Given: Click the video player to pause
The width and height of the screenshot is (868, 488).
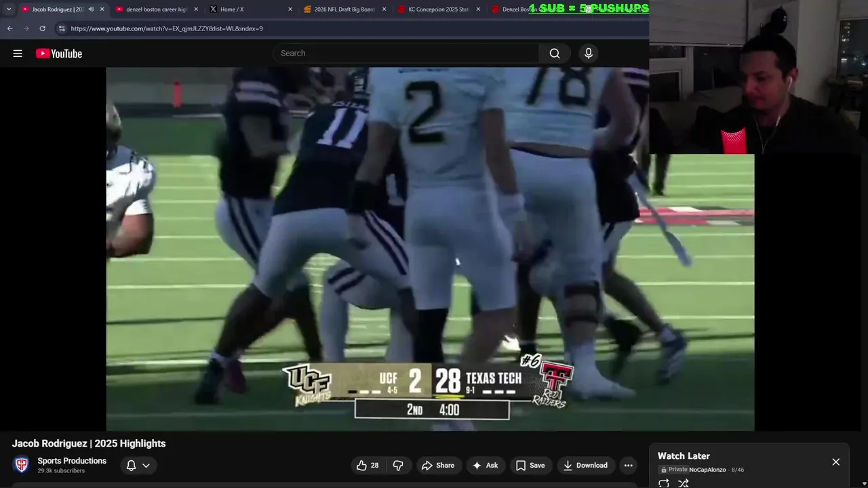Looking at the screenshot, I should (430, 249).
